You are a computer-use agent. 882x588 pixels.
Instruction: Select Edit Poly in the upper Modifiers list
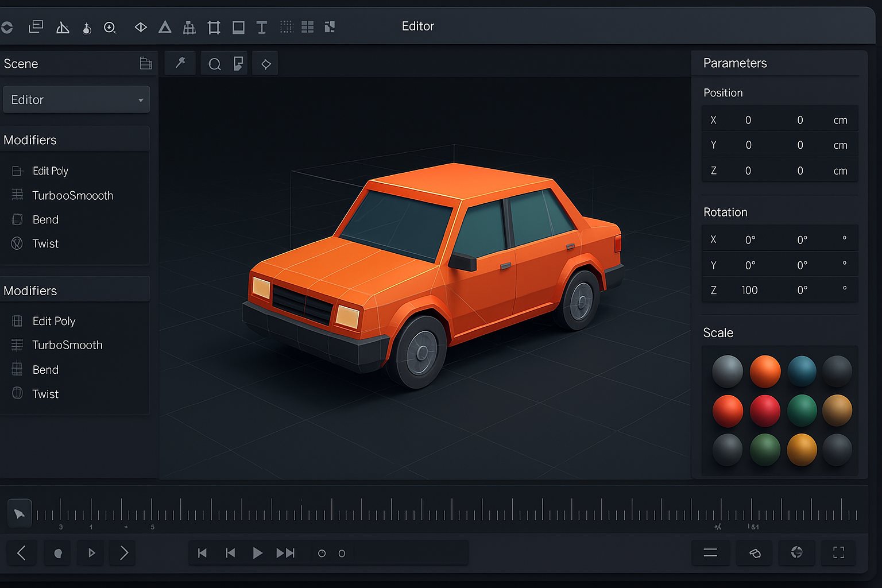51,171
